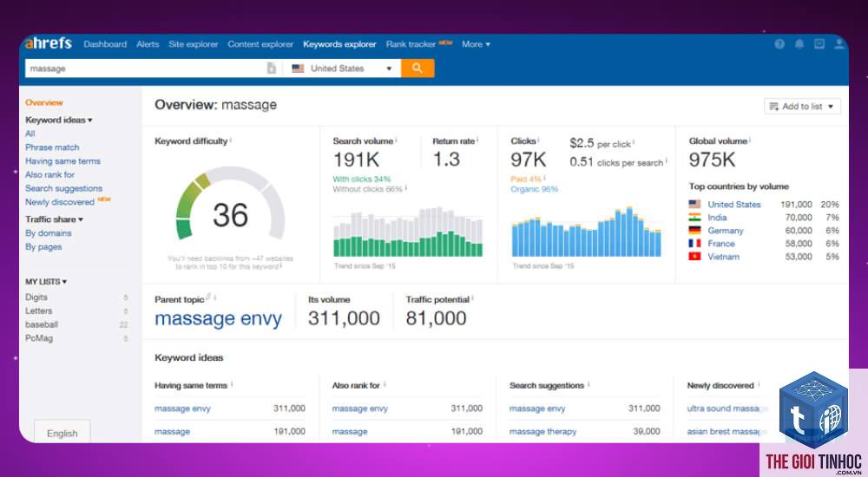Open Rank tracker
The height and width of the screenshot is (477, 868).
411,44
